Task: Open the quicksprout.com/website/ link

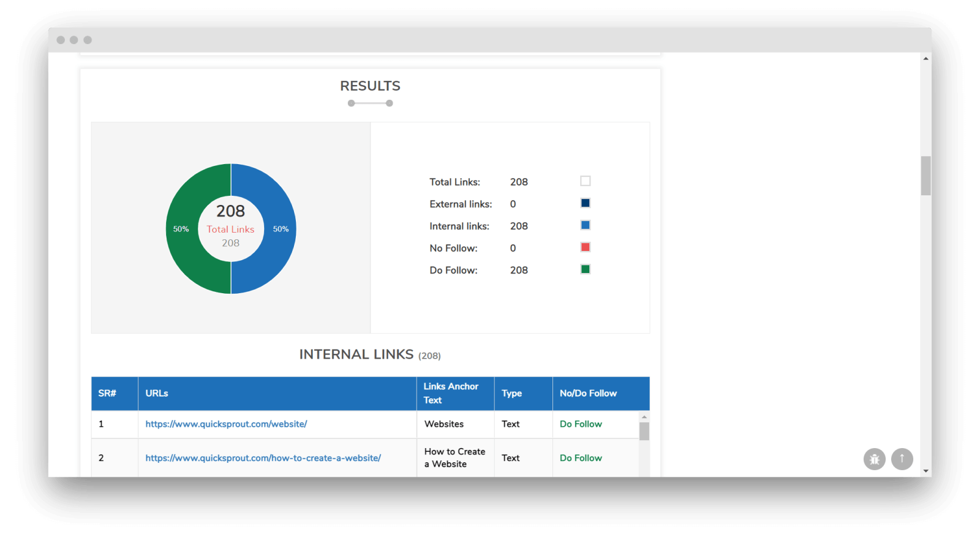Action: (x=226, y=424)
